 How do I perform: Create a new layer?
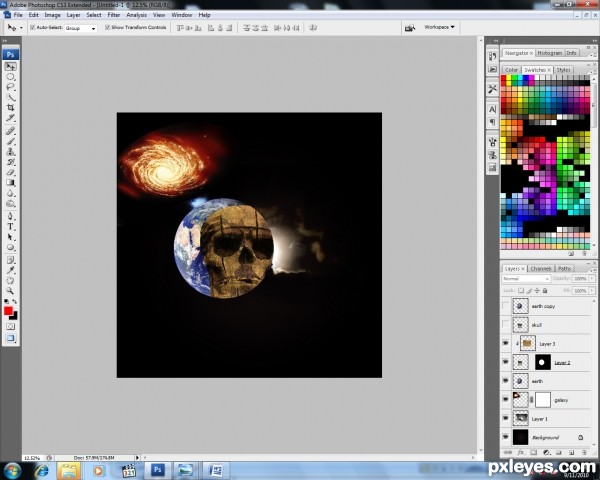571,452
